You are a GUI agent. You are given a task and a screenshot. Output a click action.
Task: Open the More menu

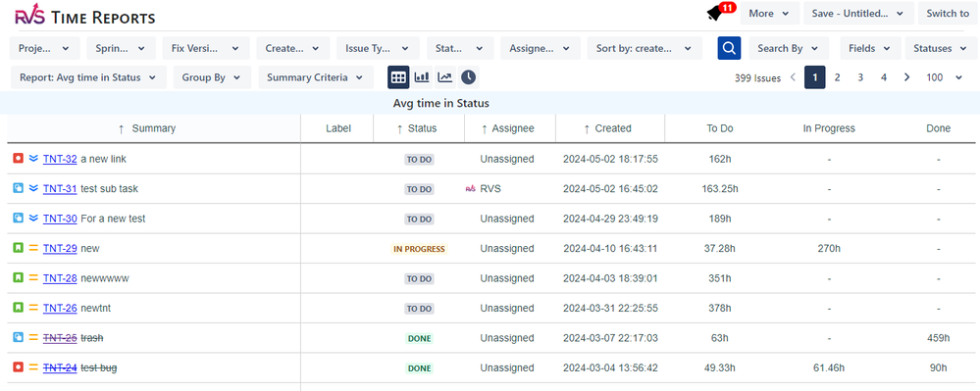point(770,13)
